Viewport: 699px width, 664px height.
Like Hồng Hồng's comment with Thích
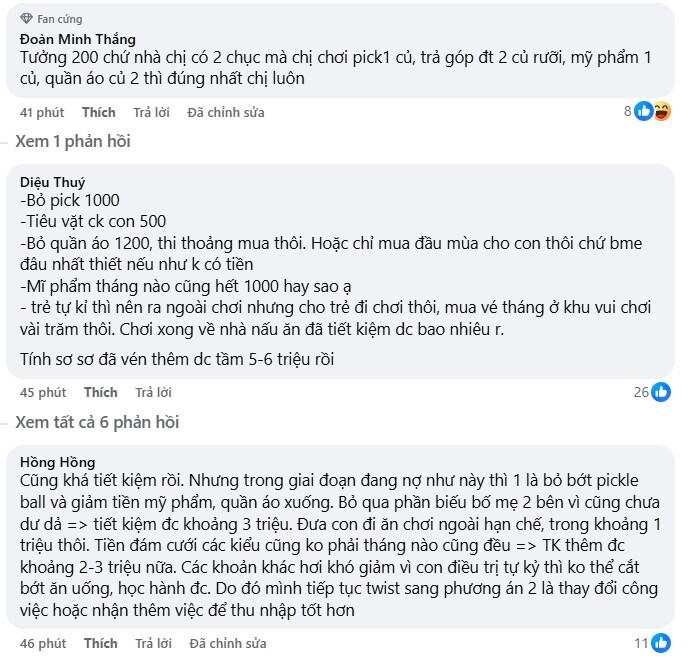(x=101, y=643)
